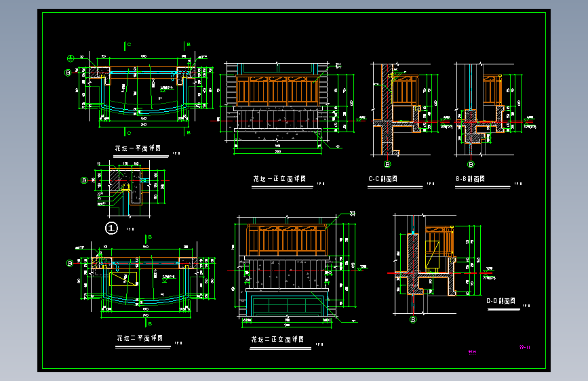Image resolution: width=588 pixels, height=381 pixels.
Task: Click axis bubble B below D-D section
Action: coord(413,319)
